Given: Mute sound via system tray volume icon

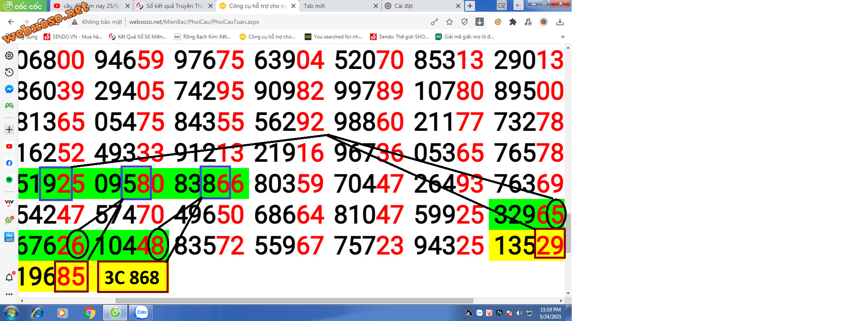Looking at the screenshot, I should coord(519,313).
